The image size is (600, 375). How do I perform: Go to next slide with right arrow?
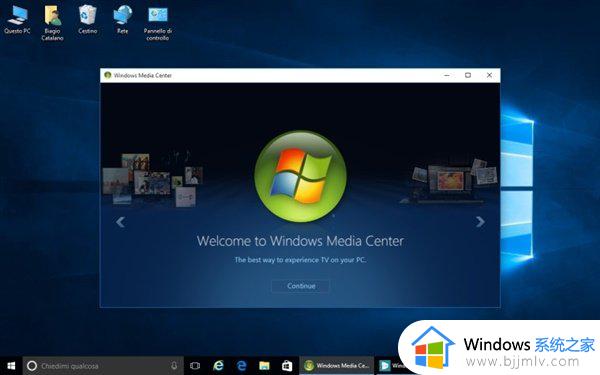tap(480, 222)
